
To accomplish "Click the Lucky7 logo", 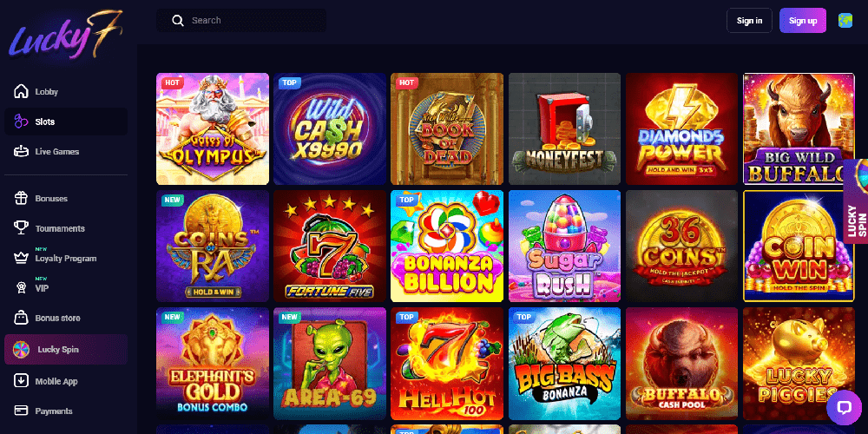I will 65,35.
